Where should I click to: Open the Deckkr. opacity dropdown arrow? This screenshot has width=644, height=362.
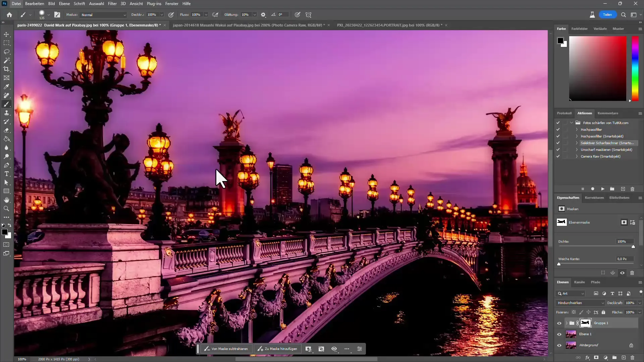click(162, 15)
